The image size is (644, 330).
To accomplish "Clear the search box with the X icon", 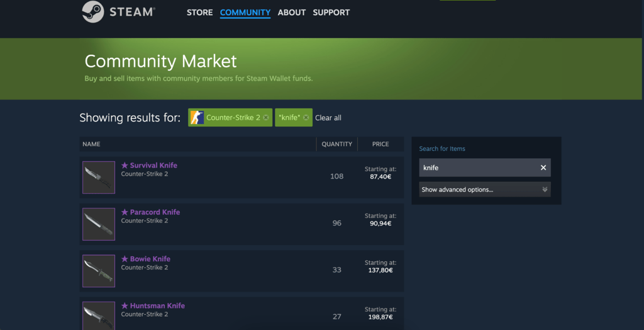I will click(x=543, y=168).
